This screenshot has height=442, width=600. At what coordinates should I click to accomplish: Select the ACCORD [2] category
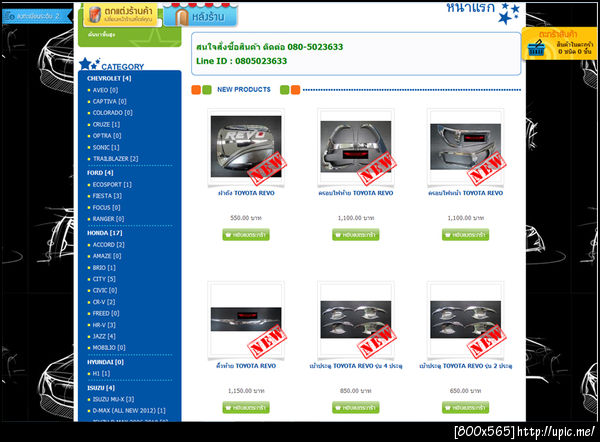tap(109, 245)
